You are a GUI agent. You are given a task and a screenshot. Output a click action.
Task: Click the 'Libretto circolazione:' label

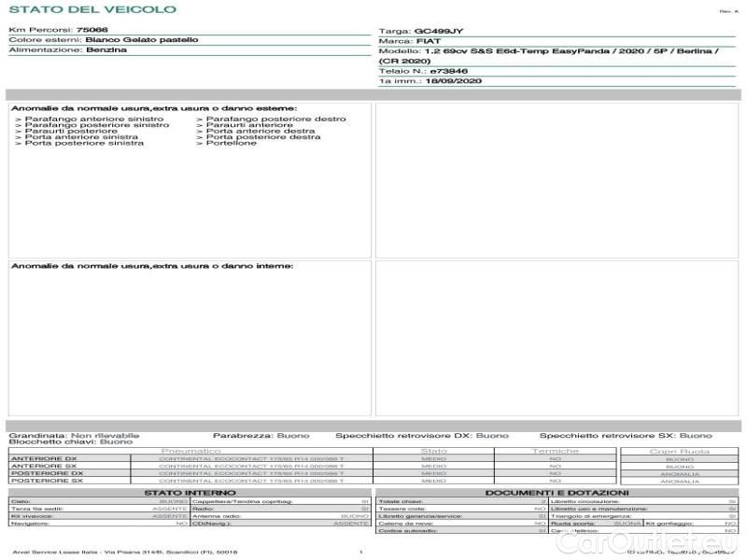[585, 501]
